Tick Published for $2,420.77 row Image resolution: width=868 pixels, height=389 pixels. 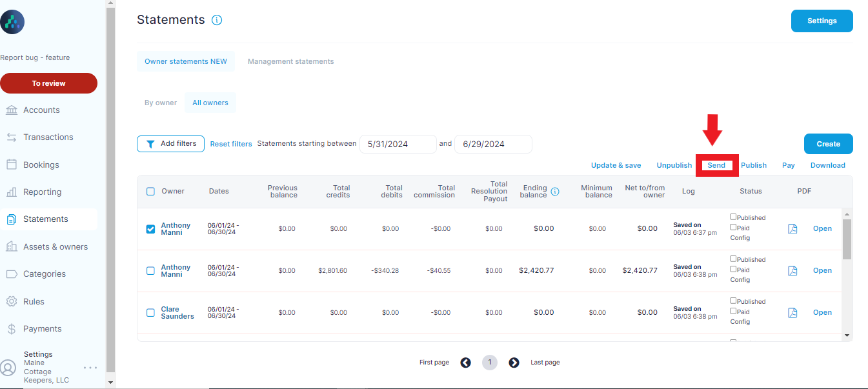click(x=733, y=259)
